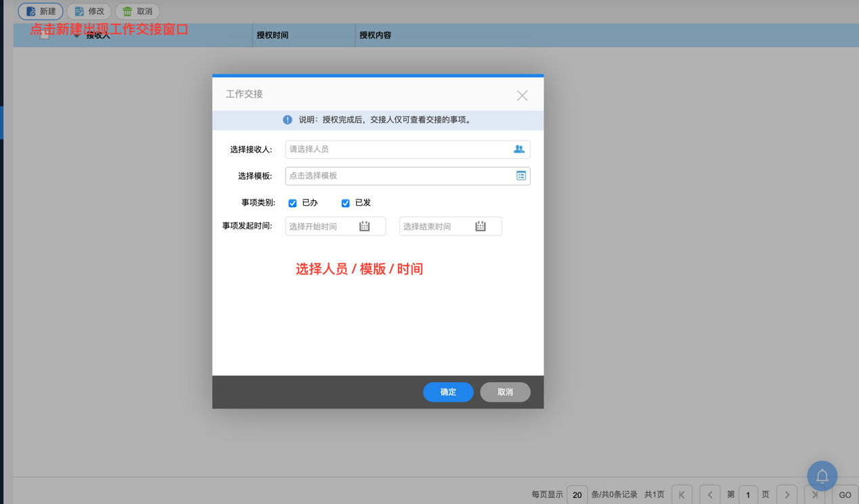Confirm the dialog with the 确定 button
Image resolution: width=859 pixels, height=504 pixels.
[448, 392]
